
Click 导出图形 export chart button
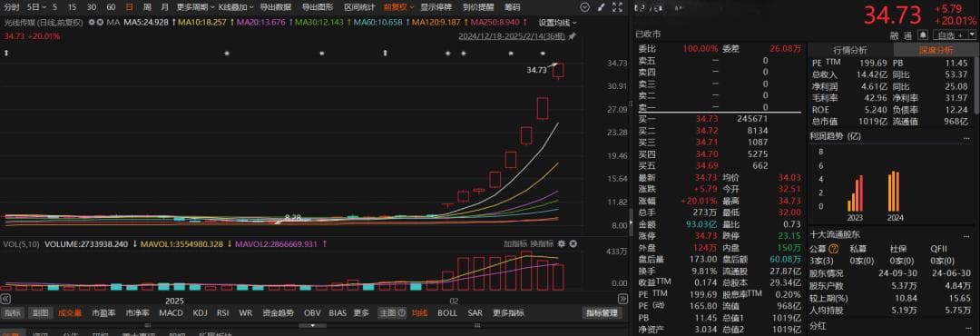[318, 7]
